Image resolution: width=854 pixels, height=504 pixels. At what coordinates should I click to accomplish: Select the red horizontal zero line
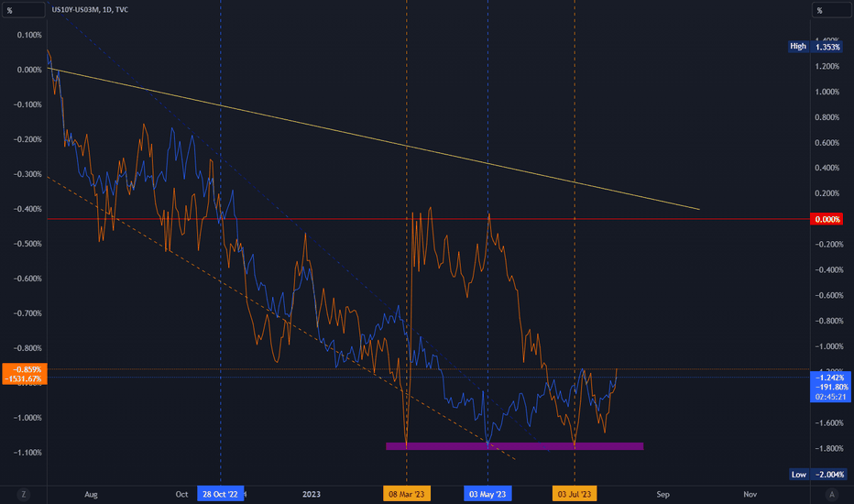click(x=429, y=219)
